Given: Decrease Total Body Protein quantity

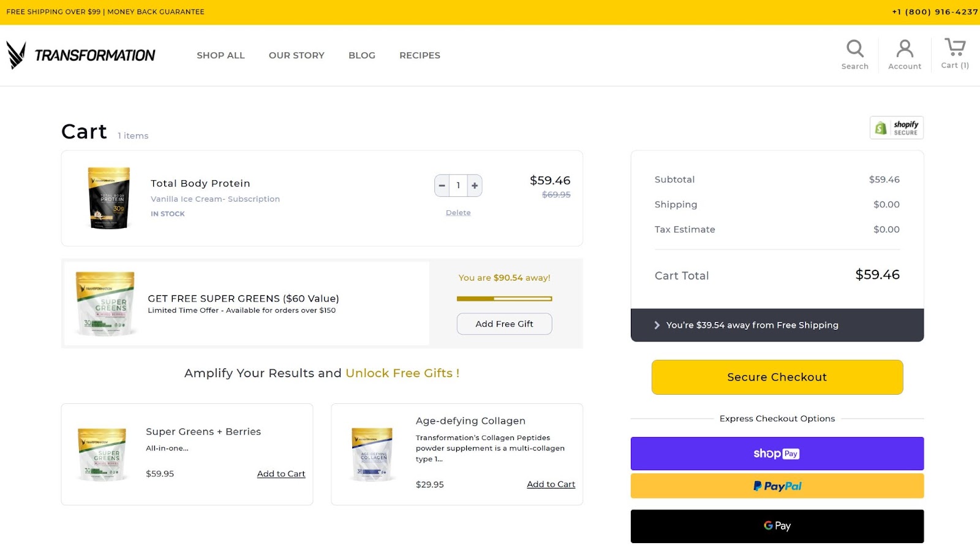Looking at the screenshot, I should [442, 186].
